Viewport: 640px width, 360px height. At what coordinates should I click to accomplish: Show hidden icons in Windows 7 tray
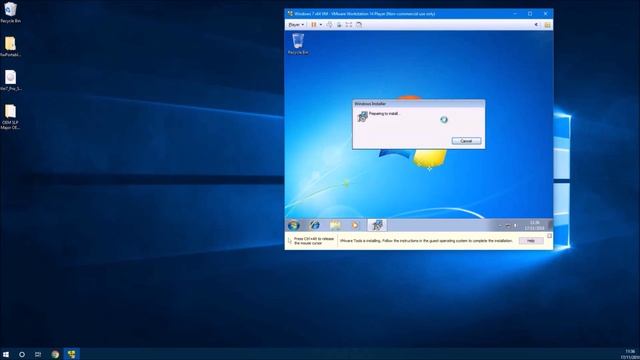[x=500, y=225]
